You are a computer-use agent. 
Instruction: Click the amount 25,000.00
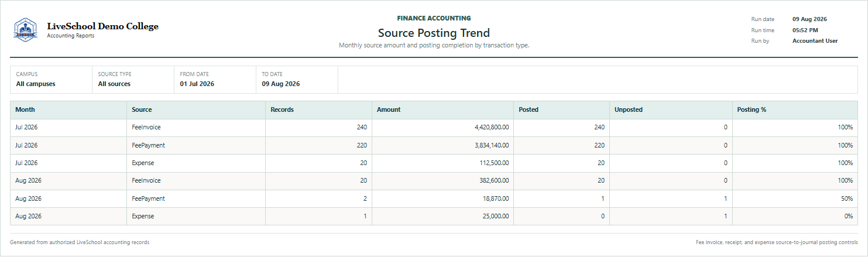tap(496, 216)
